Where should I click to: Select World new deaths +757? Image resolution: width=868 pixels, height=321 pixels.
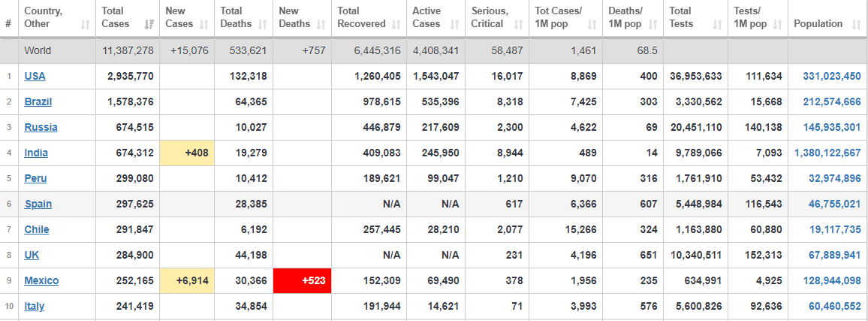[x=313, y=50]
